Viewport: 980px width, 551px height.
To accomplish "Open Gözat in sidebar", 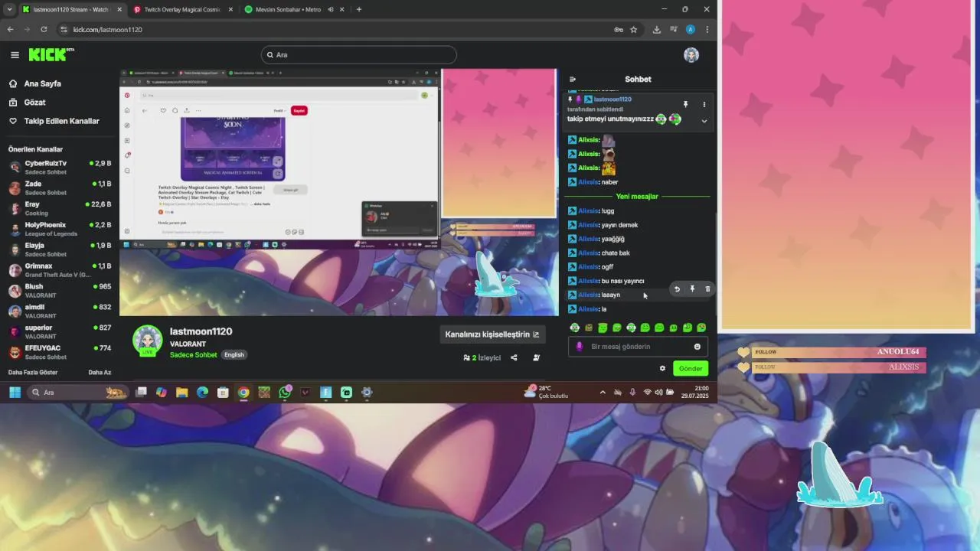I will pos(34,102).
